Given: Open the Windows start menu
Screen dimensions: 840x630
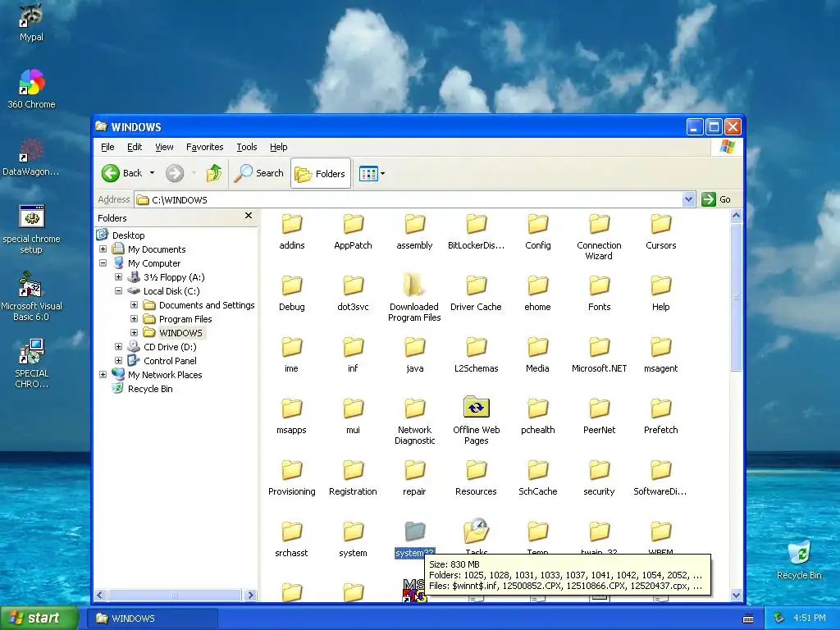Looking at the screenshot, I should point(39,618).
